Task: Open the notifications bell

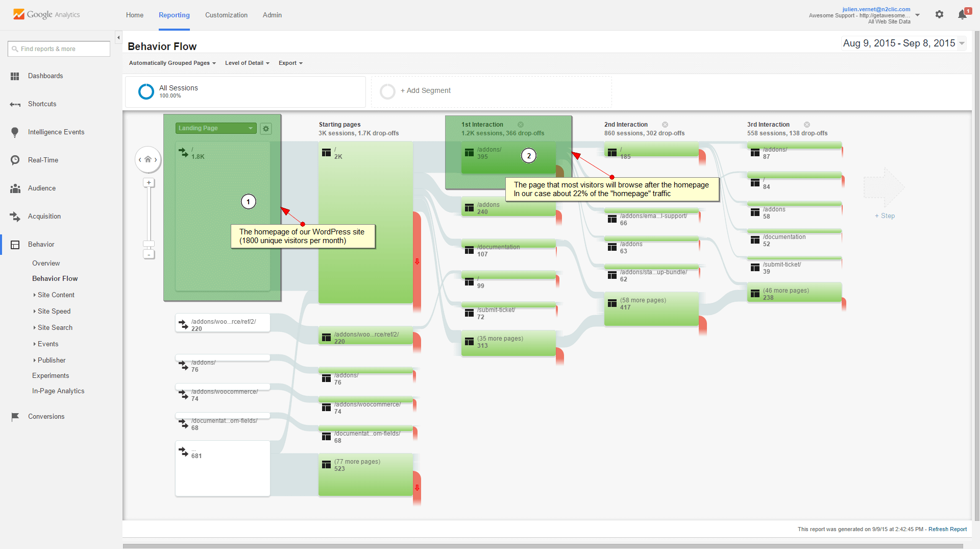Action: coord(963,15)
